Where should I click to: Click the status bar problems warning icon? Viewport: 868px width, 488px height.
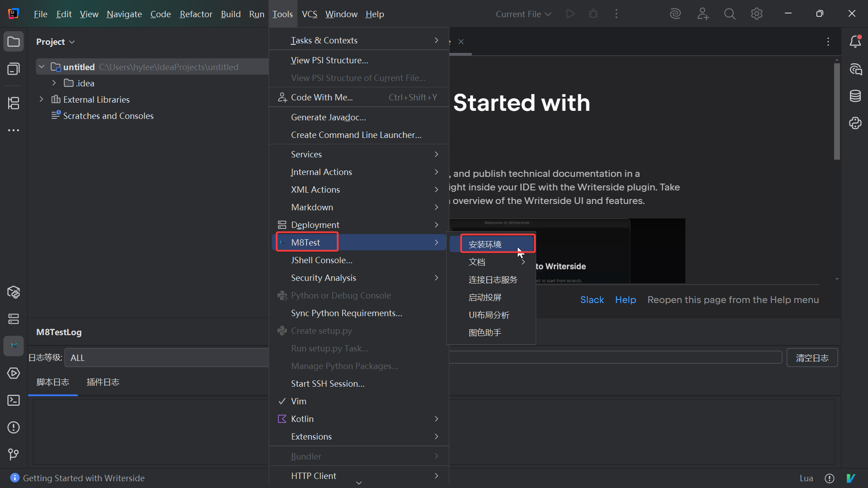click(x=830, y=478)
